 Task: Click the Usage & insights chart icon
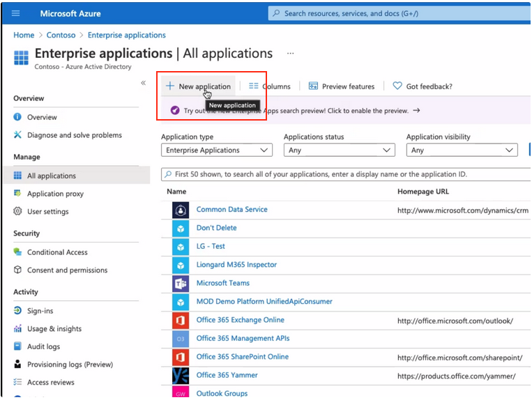17,328
